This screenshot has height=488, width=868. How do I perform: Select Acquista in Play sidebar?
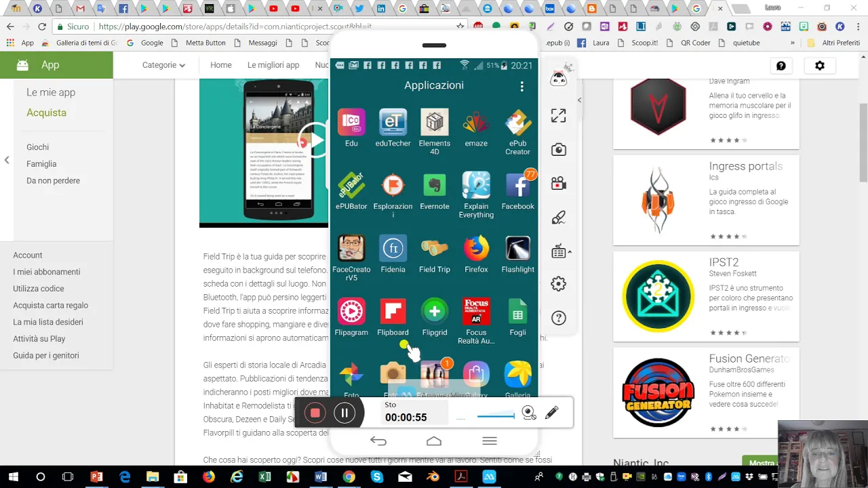click(46, 113)
